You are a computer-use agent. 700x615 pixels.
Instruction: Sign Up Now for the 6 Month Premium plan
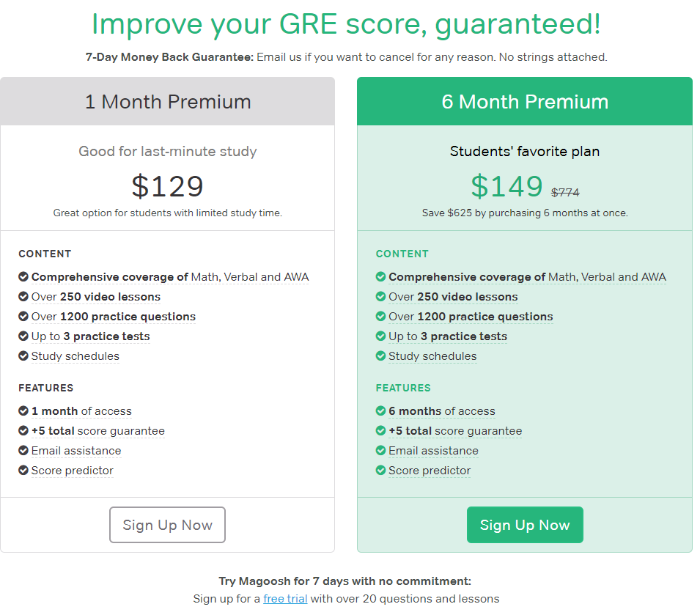(525, 525)
